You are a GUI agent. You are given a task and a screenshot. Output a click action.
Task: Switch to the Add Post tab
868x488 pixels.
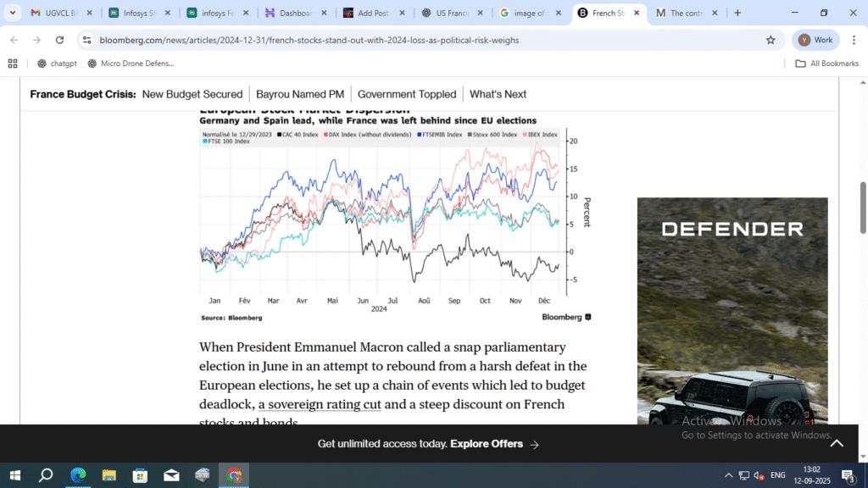coord(375,13)
